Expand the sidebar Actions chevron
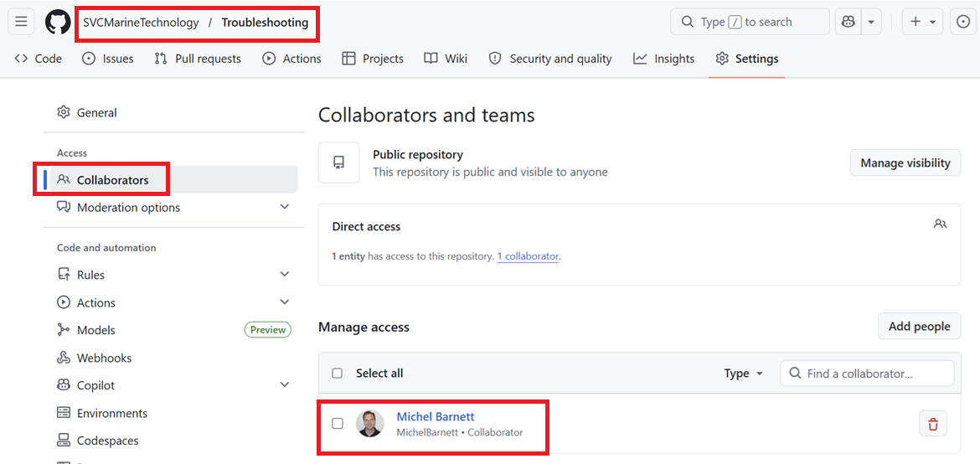980x464 pixels. [x=285, y=302]
